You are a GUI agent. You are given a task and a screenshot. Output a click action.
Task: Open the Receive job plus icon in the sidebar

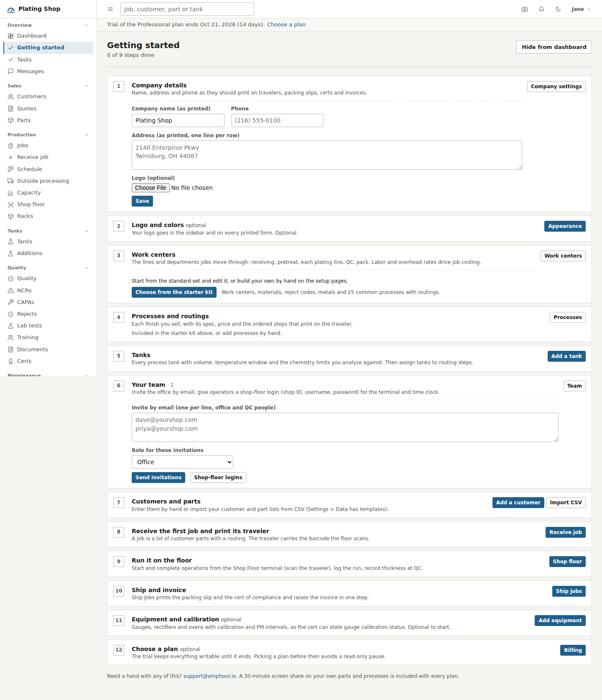(x=11, y=157)
